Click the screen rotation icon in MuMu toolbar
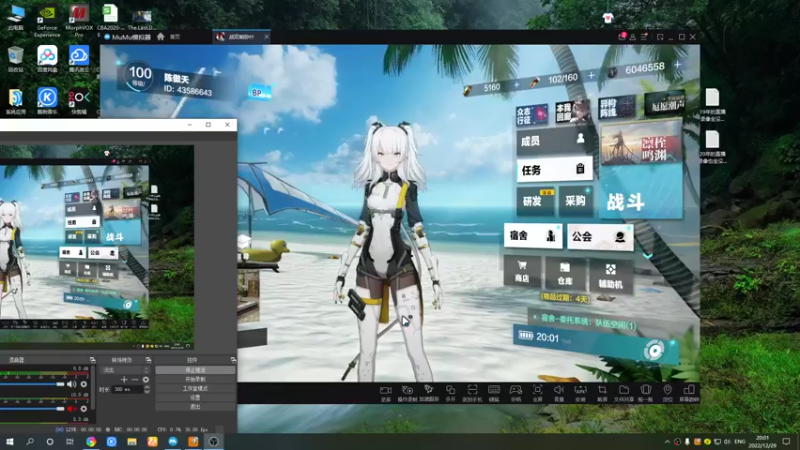Image resolution: width=800 pixels, height=450 pixels. coord(689,393)
